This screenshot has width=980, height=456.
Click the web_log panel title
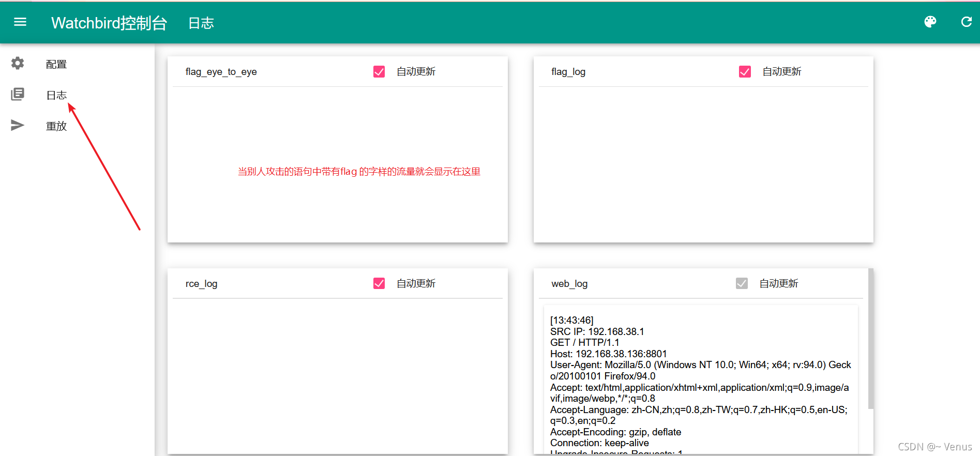tap(569, 284)
